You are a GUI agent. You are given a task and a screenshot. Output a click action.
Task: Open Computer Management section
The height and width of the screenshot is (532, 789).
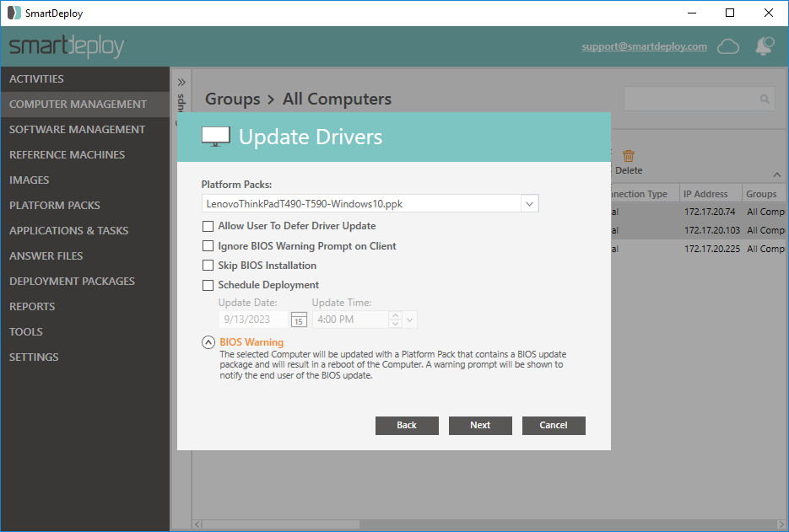85,104
